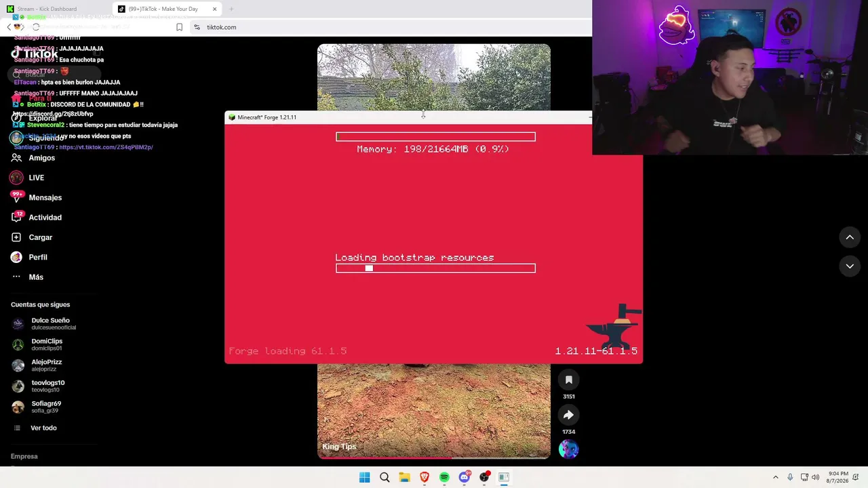Open the DomiClips followed account
868x488 pixels.
[37, 344]
